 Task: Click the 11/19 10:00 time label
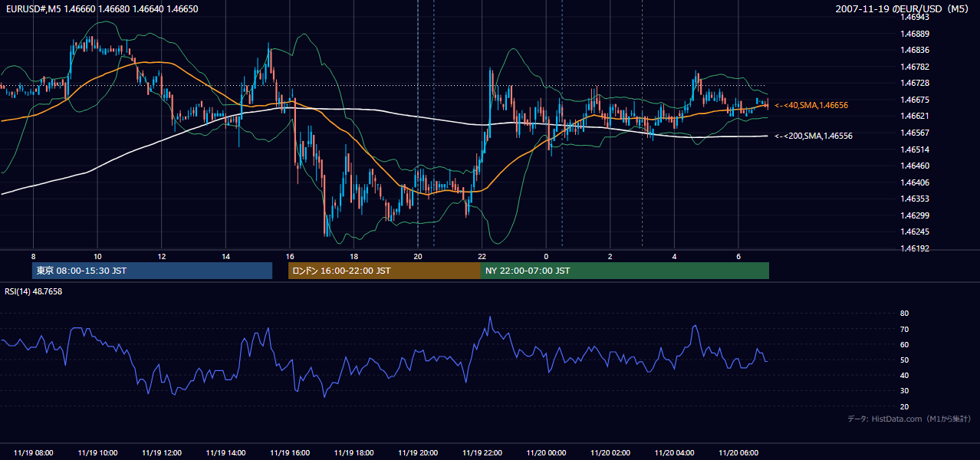(x=97, y=453)
